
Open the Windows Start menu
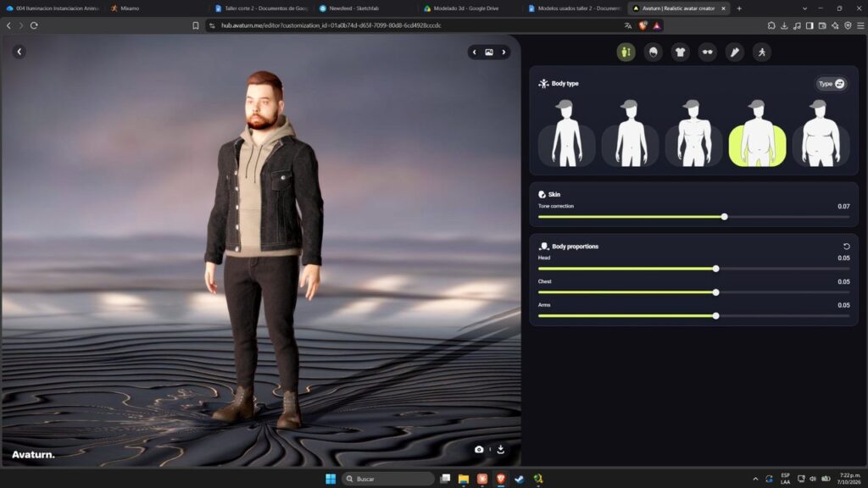tap(331, 479)
